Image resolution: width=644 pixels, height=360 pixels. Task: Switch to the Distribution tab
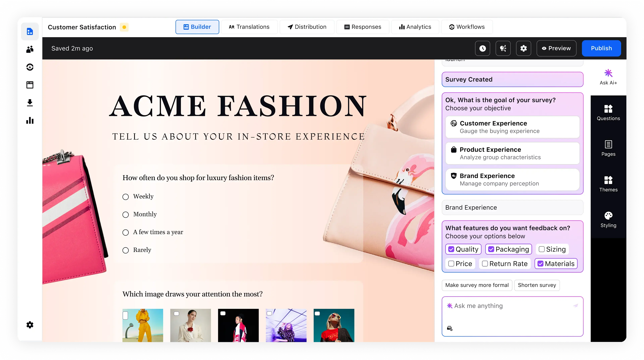(x=307, y=27)
